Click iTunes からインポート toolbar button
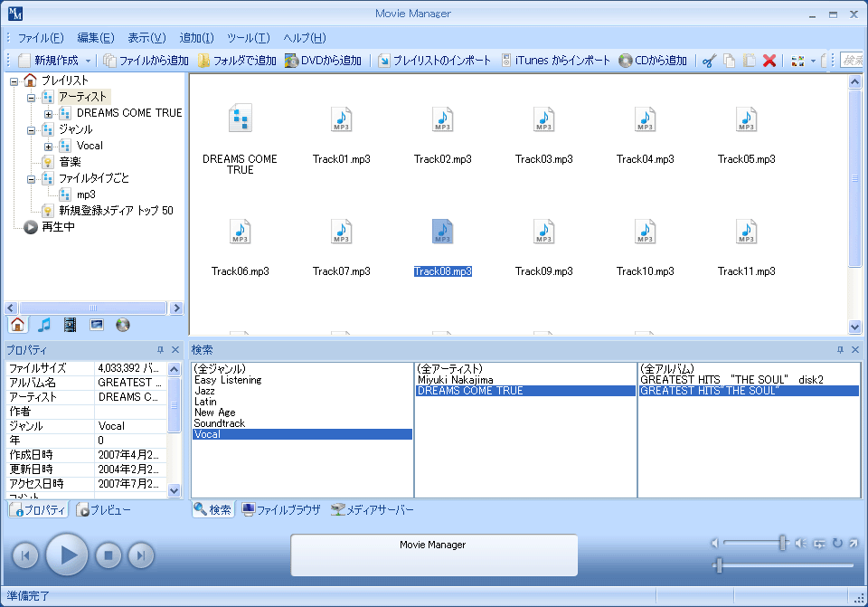The image size is (868, 607). 555,61
